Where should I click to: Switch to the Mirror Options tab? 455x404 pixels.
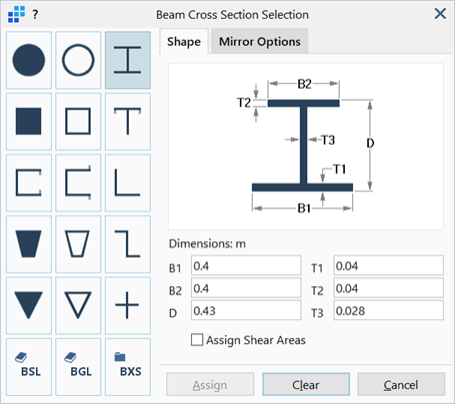point(260,42)
